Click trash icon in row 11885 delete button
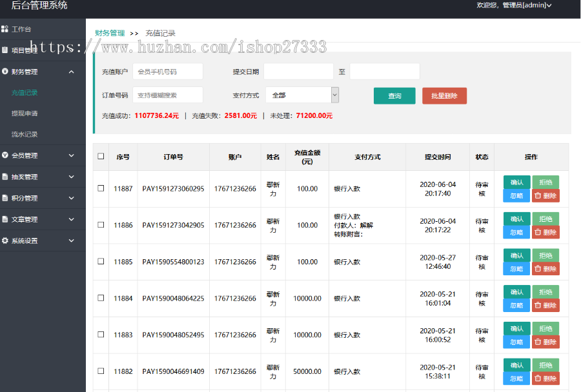Image resolution: width=581 pixels, height=392 pixels. 538,269
